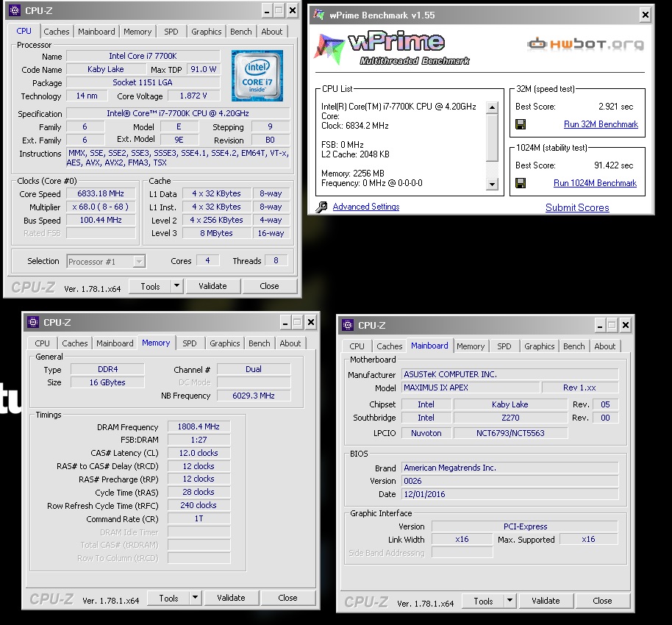Click the Name field Intel Core i7 7700K
The width and height of the screenshot is (672, 625).
(x=143, y=56)
